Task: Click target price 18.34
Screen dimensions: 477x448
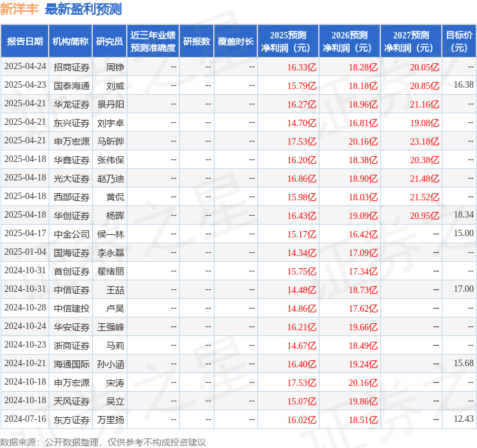Action: click(x=464, y=215)
